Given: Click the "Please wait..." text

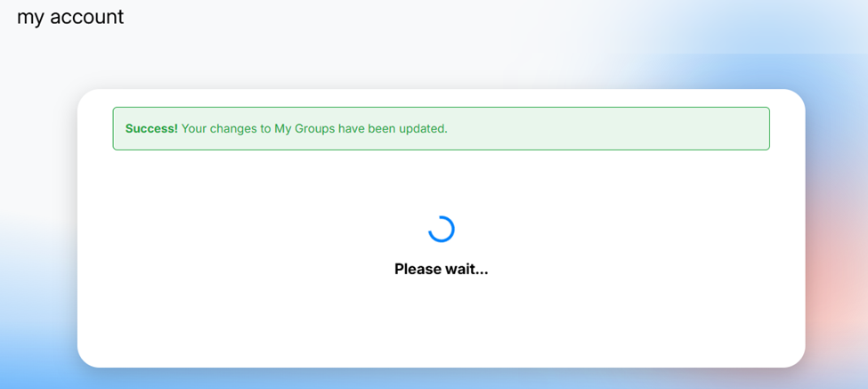Looking at the screenshot, I should coord(441,269).
